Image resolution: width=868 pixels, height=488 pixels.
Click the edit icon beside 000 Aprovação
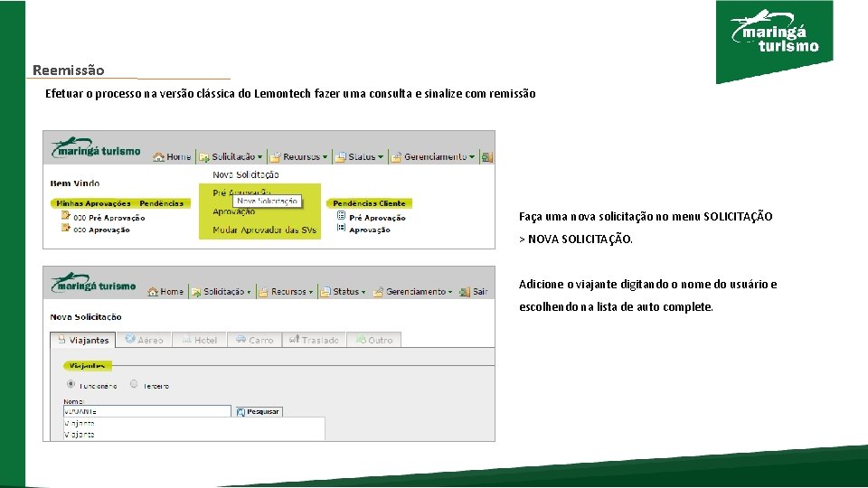pyautogui.click(x=66, y=228)
